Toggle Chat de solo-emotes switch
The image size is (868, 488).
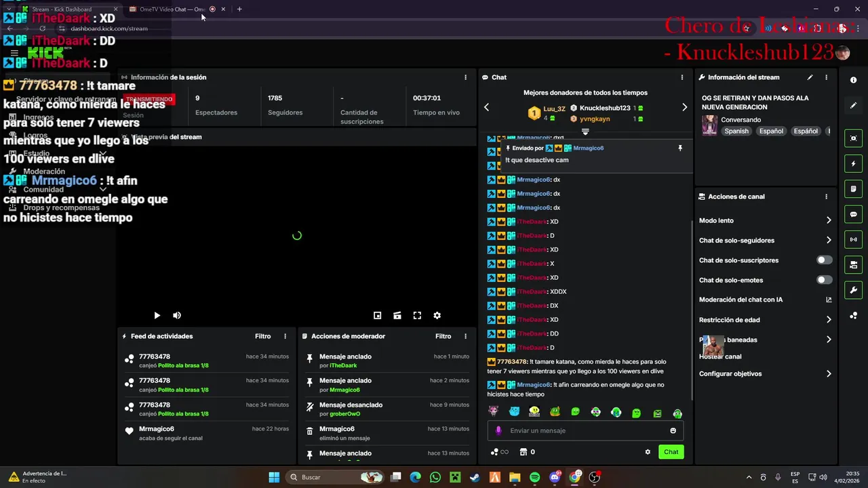(x=824, y=280)
